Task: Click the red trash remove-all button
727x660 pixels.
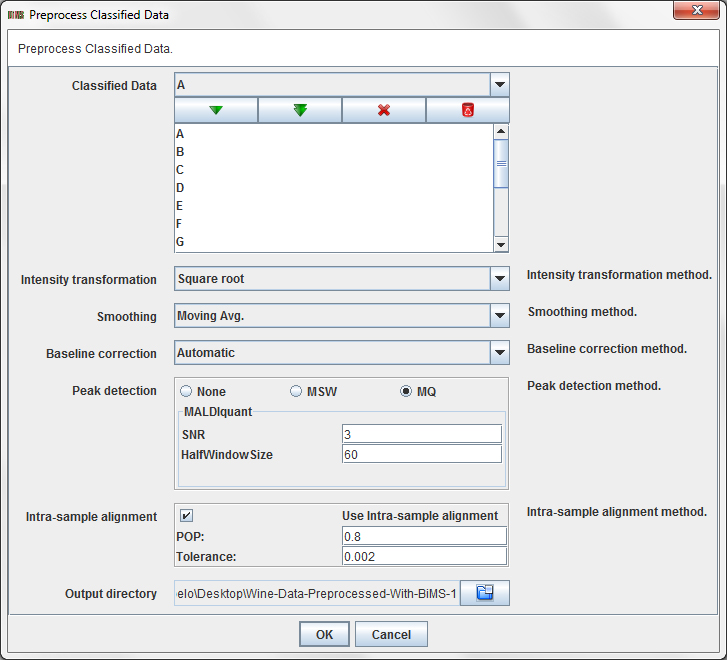Action: point(468,110)
